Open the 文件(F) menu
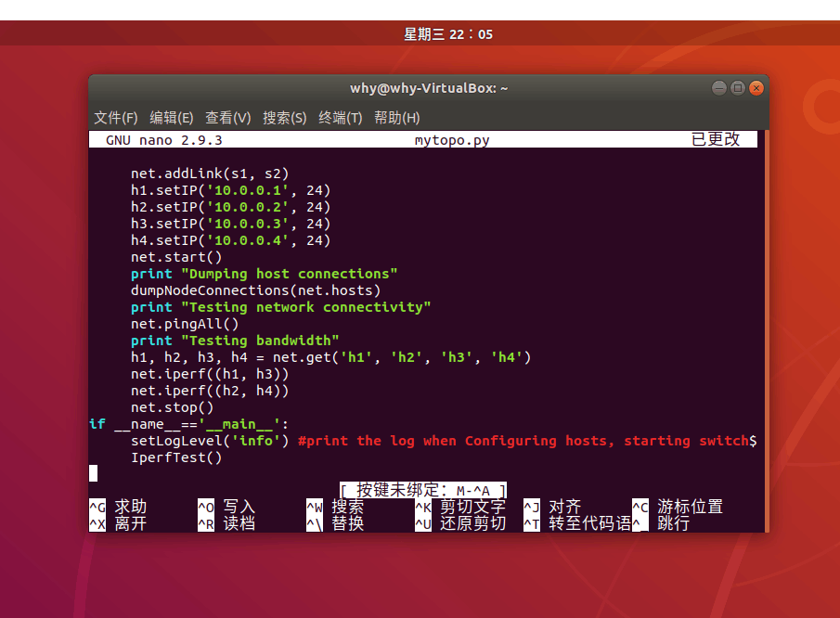The image size is (840, 618). [116, 118]
